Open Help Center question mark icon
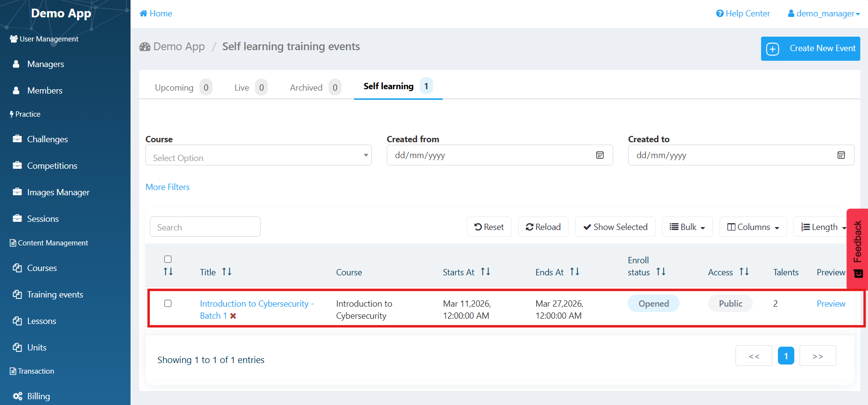868x405 pixels. [x=720, y=13]
